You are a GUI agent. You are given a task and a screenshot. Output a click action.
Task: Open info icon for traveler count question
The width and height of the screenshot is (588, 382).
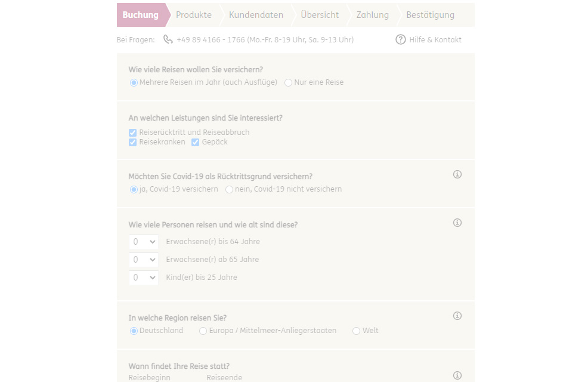click(x=457, y=223)
